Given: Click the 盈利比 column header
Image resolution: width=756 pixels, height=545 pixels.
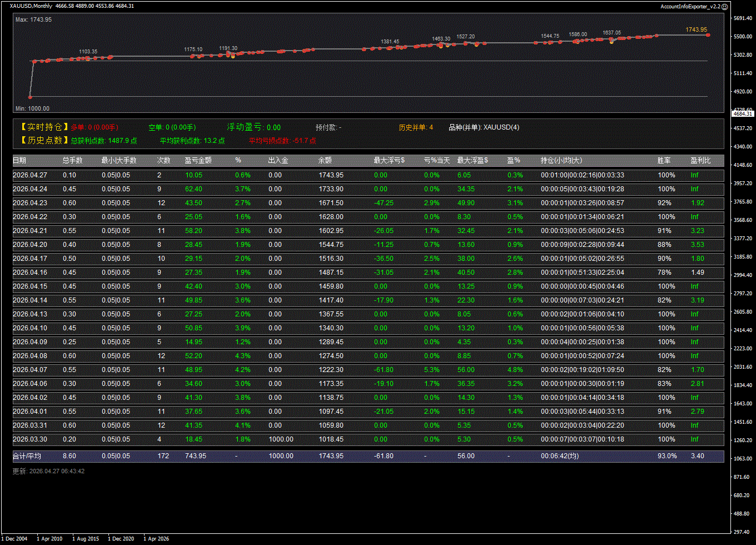Looking at the screenshot, I should pyautogui.click(x=700, y=160).
